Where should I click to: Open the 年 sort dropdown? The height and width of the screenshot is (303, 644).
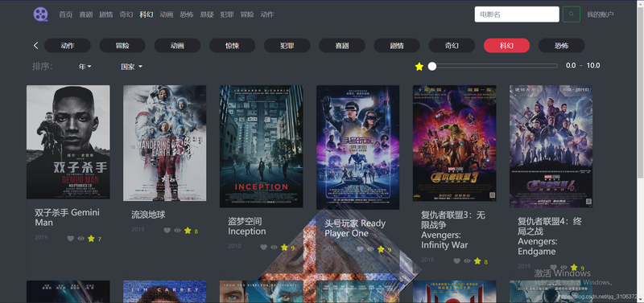point(85,67)
